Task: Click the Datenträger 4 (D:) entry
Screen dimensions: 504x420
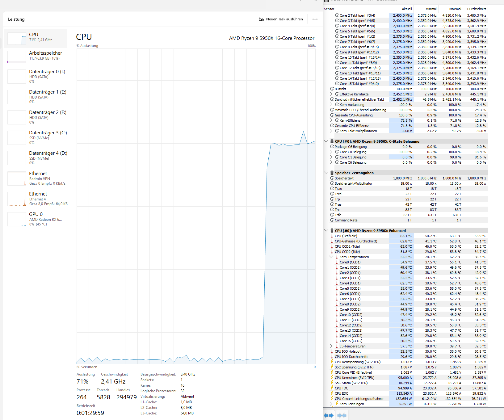Action: pos(36,158)
